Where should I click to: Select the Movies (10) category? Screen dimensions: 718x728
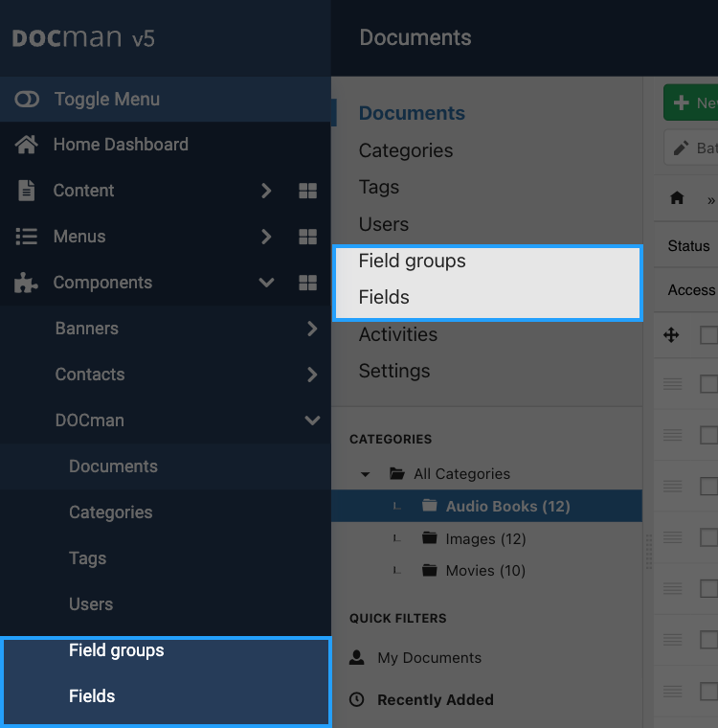pos(485,570)
